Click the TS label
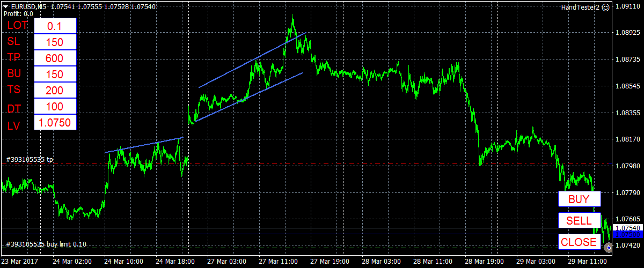 coord(13,90)
